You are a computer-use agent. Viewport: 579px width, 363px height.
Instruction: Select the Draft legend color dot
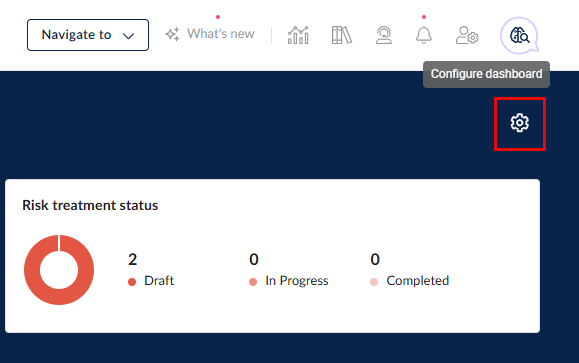[132, 282]
